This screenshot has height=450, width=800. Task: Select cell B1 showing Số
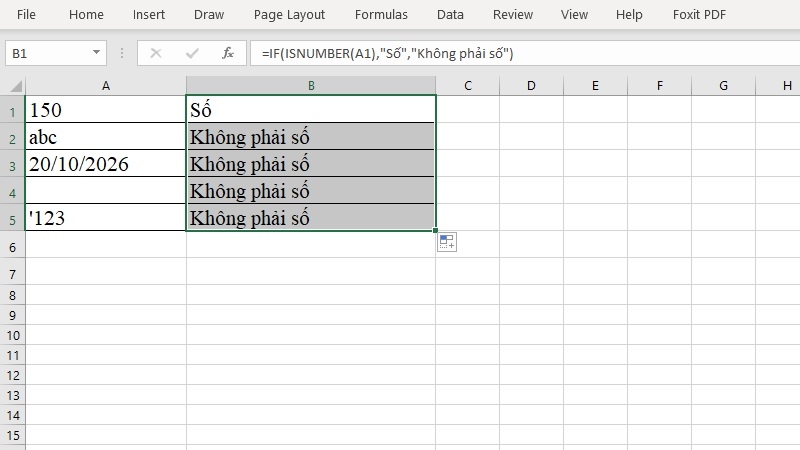point(311,109)
